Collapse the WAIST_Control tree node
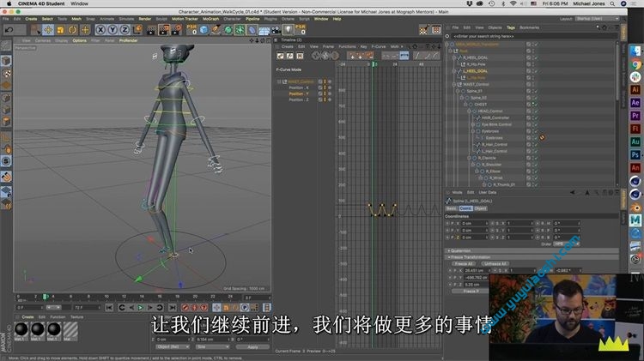Screen dimensions: 644x361 click(454, 85)
